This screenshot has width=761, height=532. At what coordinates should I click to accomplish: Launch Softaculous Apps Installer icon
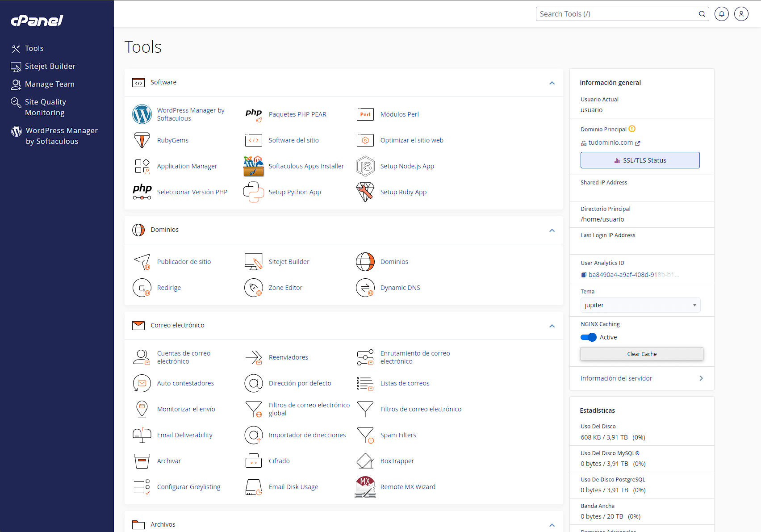(254, 166)
